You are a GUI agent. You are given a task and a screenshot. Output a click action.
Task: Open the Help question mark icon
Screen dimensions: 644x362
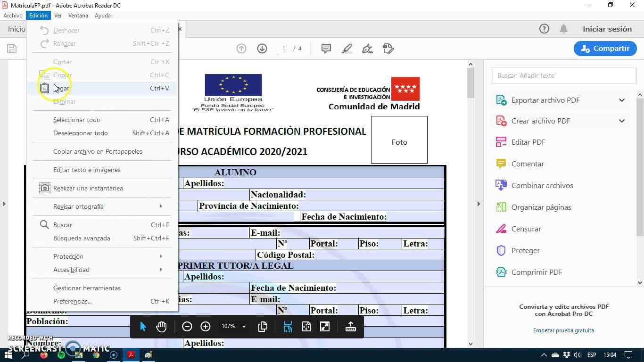(x=544, y=29)
